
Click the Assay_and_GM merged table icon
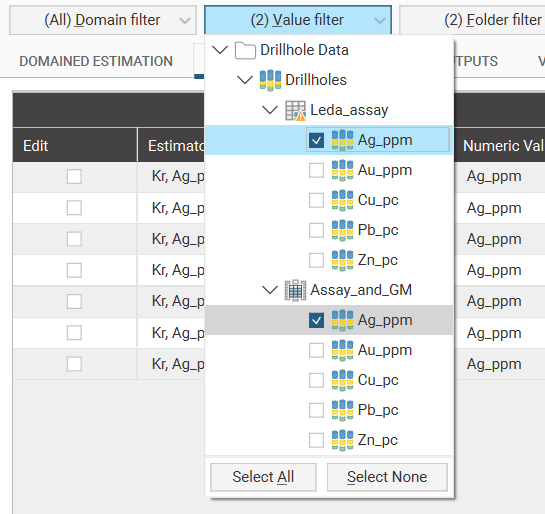pyautogui.click(x=295, y=290)
